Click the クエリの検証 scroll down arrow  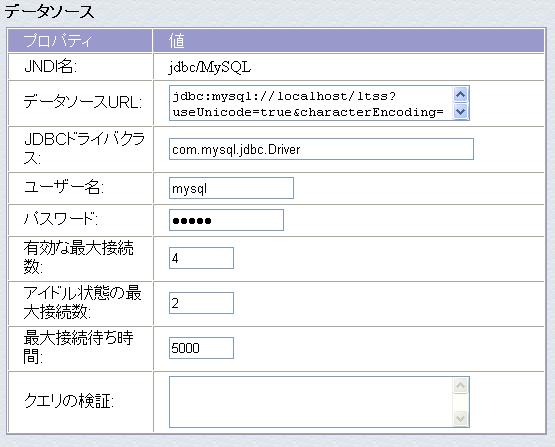click(x=460, y=418)
